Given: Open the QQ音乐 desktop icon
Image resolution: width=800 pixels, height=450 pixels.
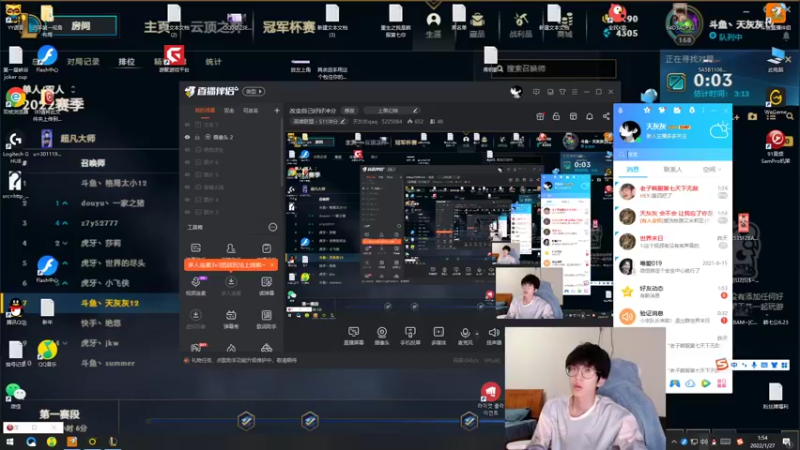Looking at the screenshot, I should point(47,353).
